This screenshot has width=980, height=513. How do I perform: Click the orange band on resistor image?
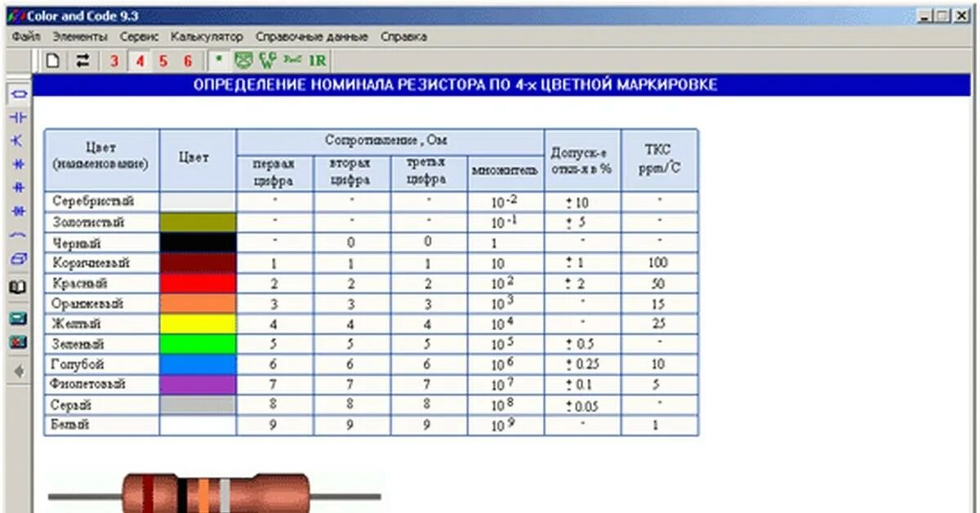point(203,495)
